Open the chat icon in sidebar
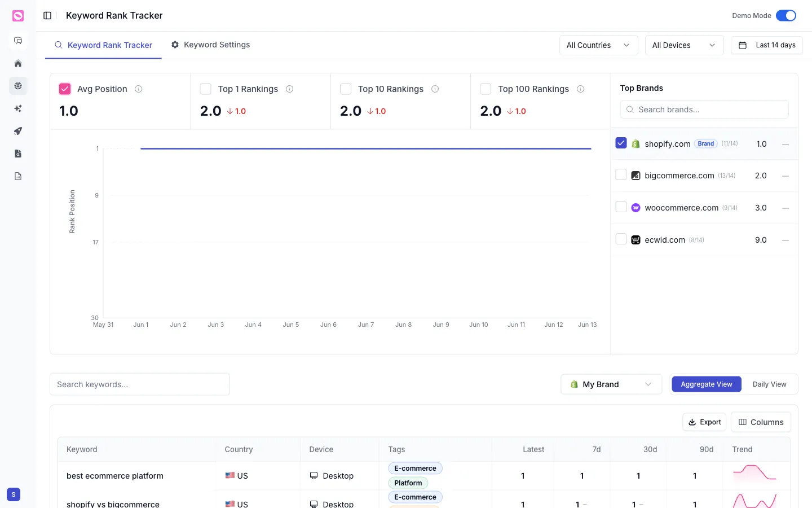The height and width of the screenshot is (508, 812). click(18, 41)
